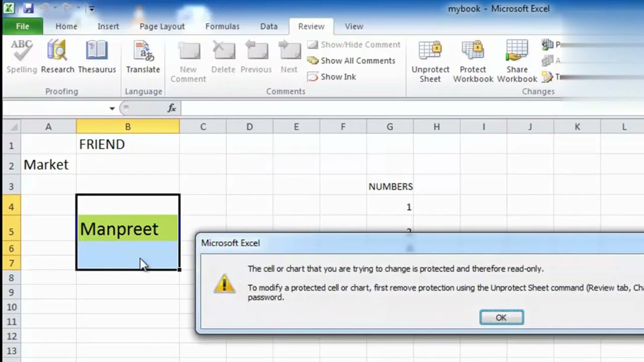Image resolution: width=644 pixels, height=362 pixels.
Task: Select the Review tab
Action: tap(311, 27)
